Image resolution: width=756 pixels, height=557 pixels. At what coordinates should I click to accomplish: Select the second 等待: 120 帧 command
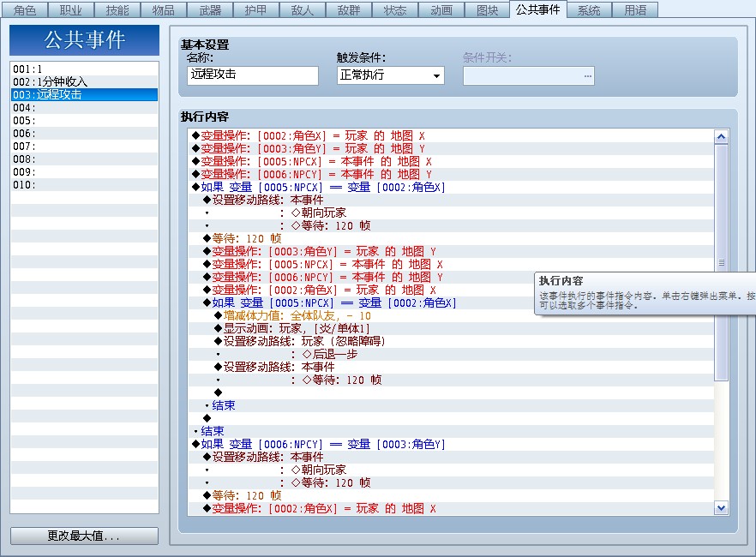(451, 495)
